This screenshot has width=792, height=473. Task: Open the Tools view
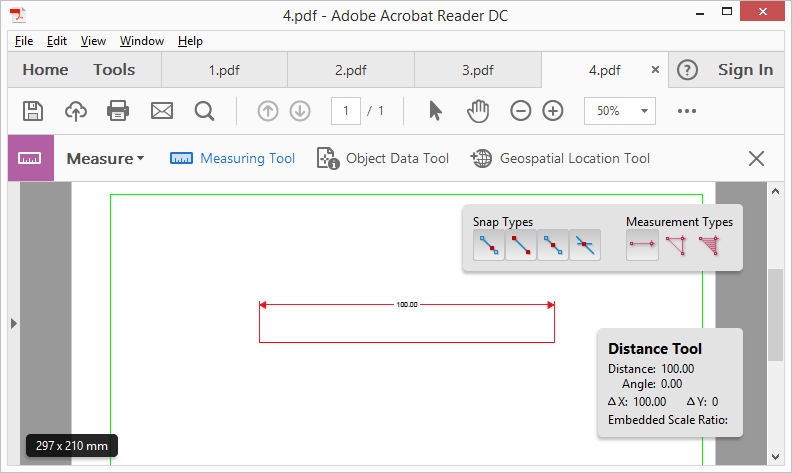coord(114,70)
